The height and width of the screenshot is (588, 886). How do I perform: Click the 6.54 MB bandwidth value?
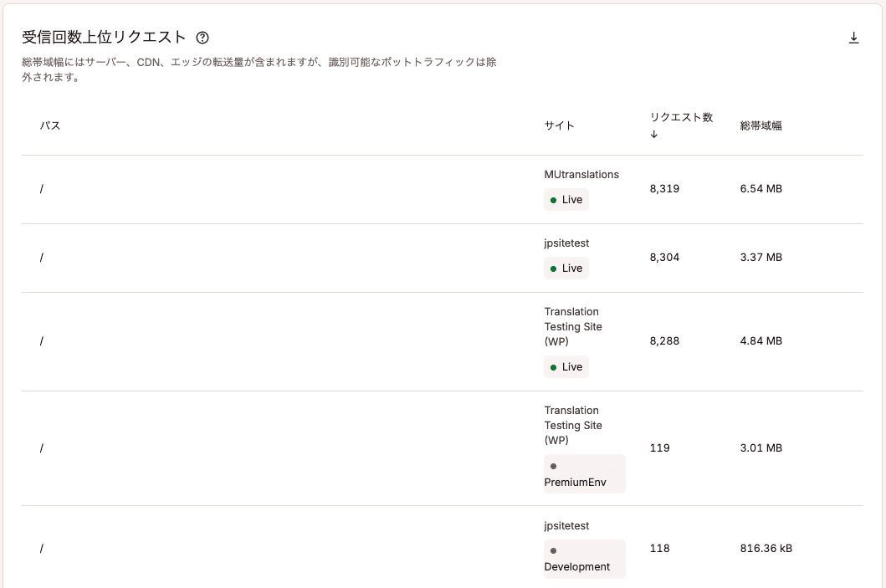tap(760, 189)
